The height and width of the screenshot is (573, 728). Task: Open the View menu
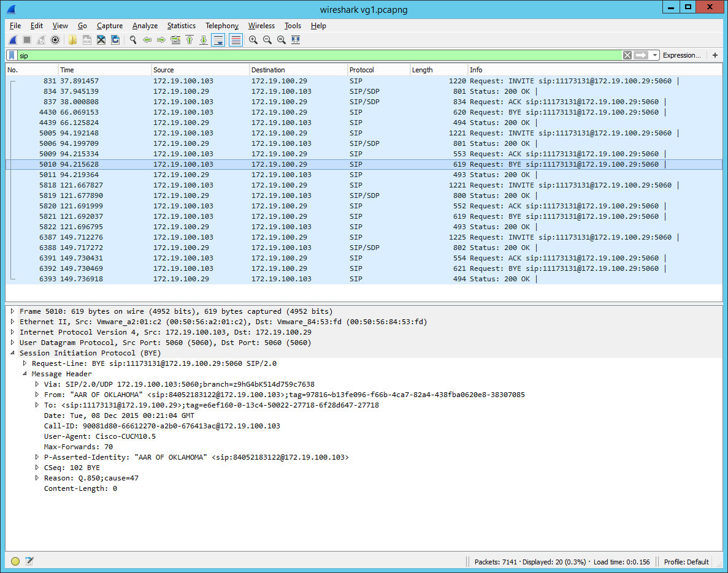[60, 26]
